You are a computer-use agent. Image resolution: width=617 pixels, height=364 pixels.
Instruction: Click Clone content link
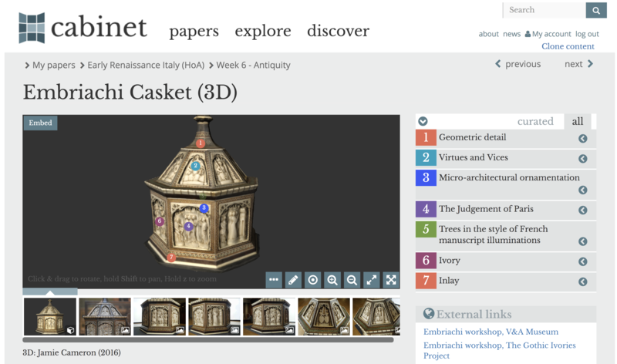(x=568, y=46)
